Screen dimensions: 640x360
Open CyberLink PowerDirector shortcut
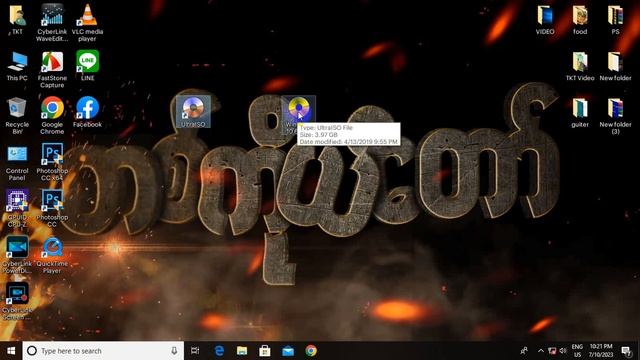coord(17,255)
